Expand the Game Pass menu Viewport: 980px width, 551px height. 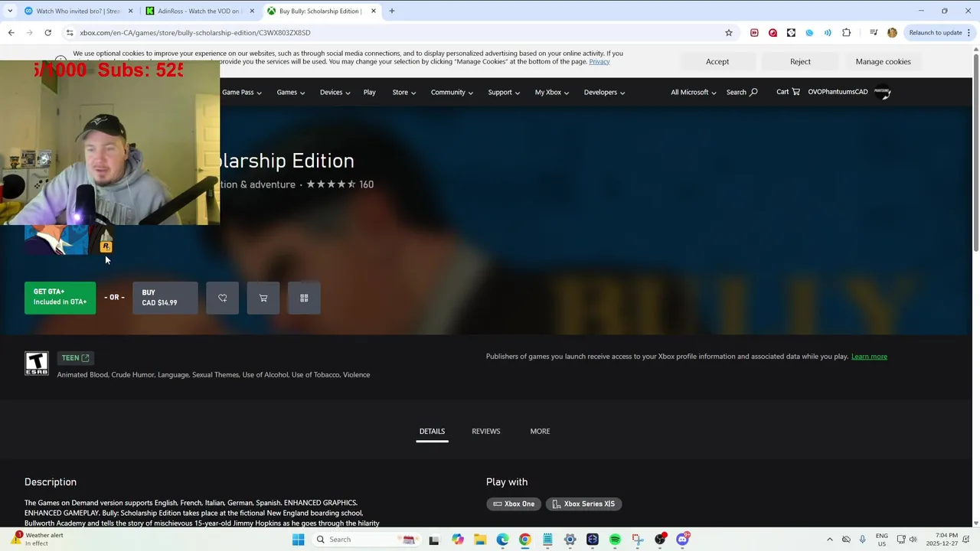(x=242, y=92)
